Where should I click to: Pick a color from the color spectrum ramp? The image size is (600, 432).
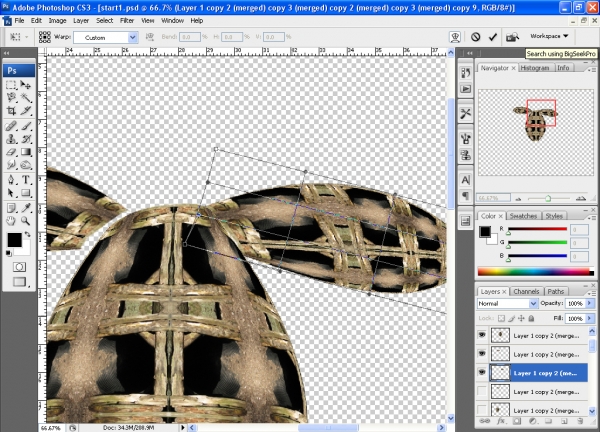(x=534, y=272)
